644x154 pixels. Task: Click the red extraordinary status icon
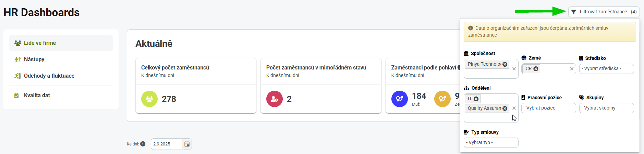pyautogui.click(x=275, y=99)
